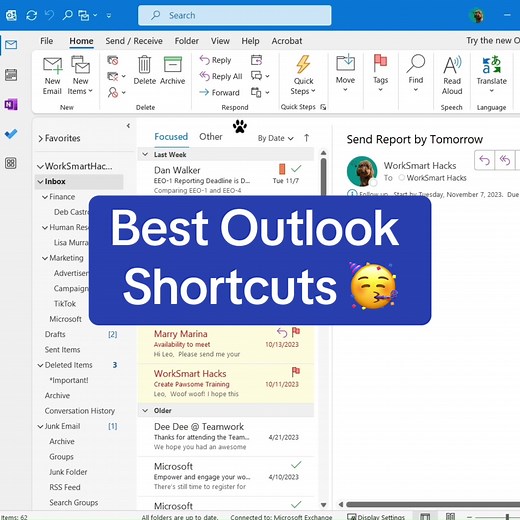Click the Quick Steps dialog launcher

[x=323, y=107]
